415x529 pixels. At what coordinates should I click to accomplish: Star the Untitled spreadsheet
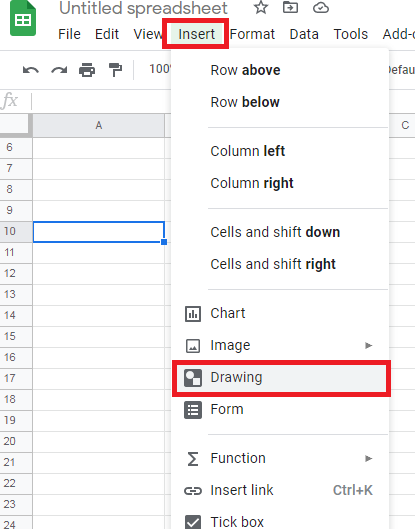pos(261,7)
